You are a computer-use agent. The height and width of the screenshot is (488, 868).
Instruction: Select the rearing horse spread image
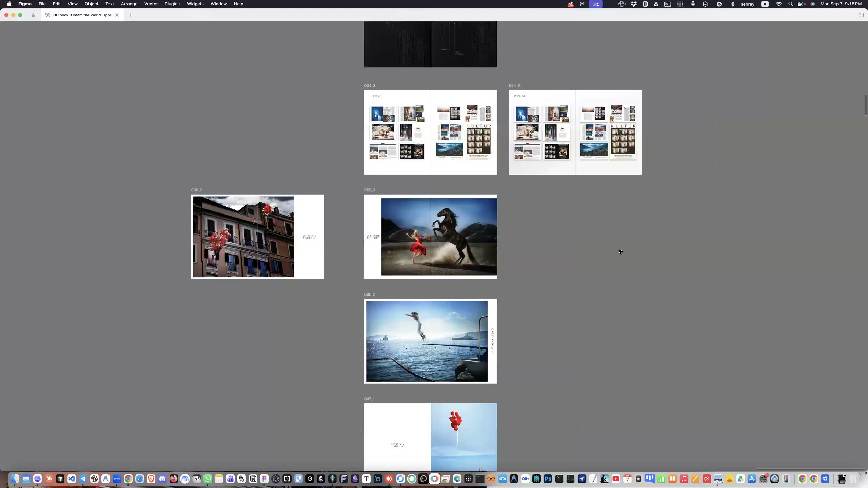(x=439, y=237)
